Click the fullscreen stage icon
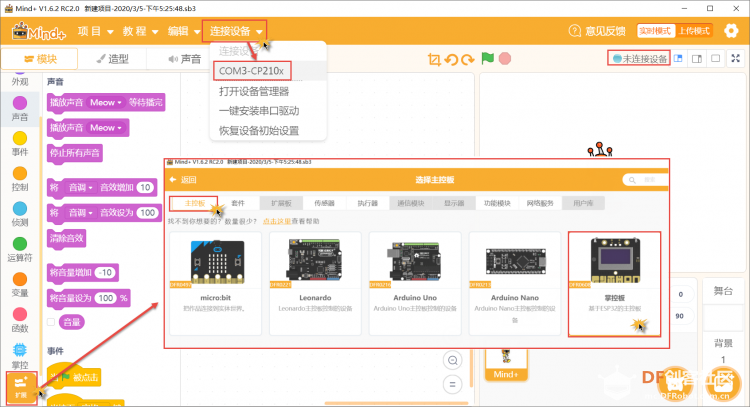Image resolution: width=750 pixels, height=407 pixels. tap(736, 58)
